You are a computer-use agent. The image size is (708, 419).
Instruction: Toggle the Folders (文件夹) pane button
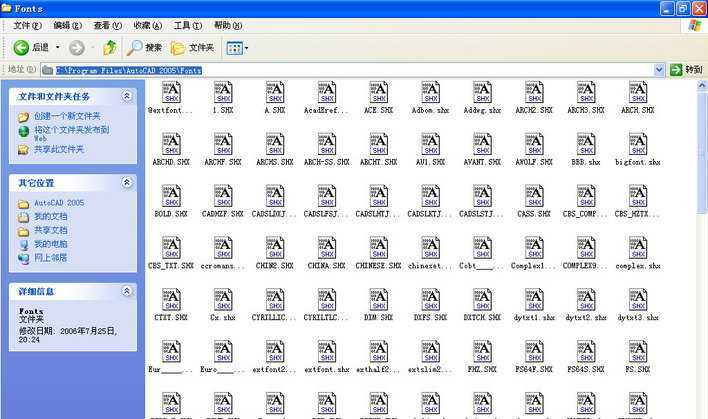coord(192,47)
